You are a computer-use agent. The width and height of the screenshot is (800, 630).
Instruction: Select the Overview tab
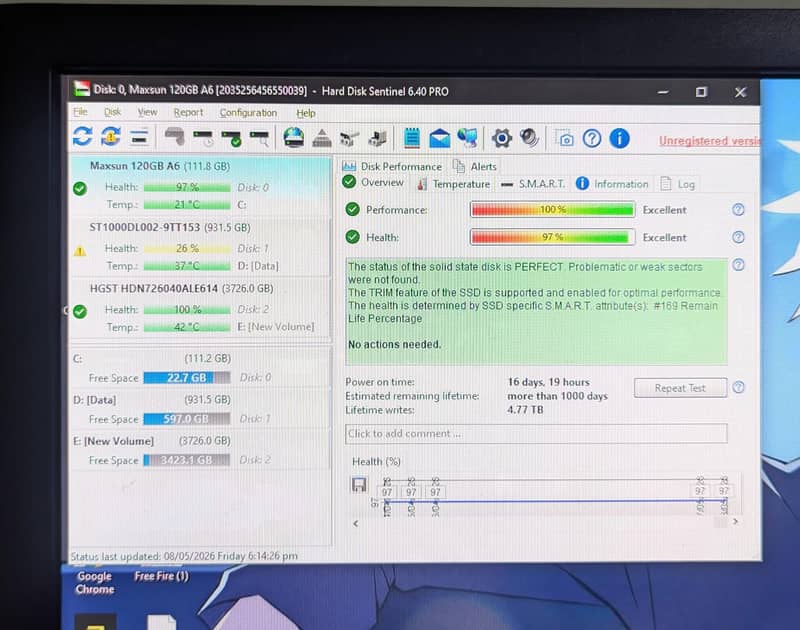[373, 182]
